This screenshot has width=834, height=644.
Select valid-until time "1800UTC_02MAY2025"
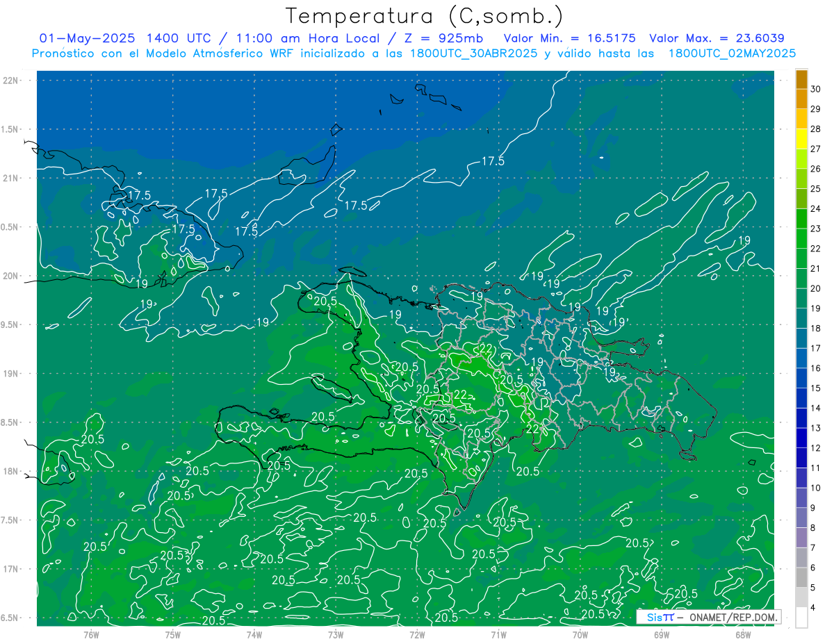point(732,53)
